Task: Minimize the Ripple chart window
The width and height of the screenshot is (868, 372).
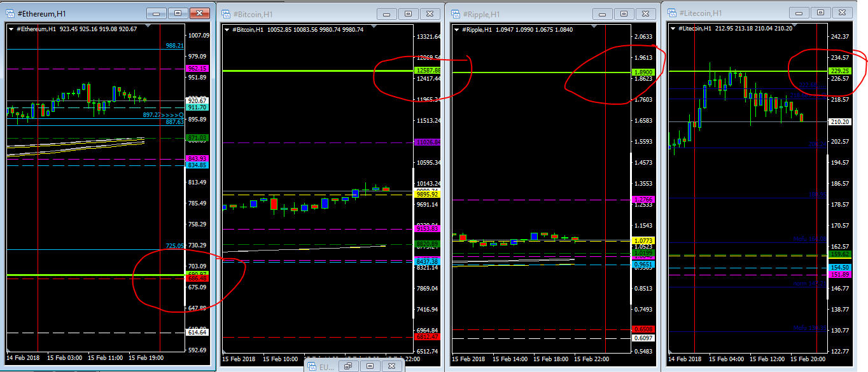Action: point(603,13)
